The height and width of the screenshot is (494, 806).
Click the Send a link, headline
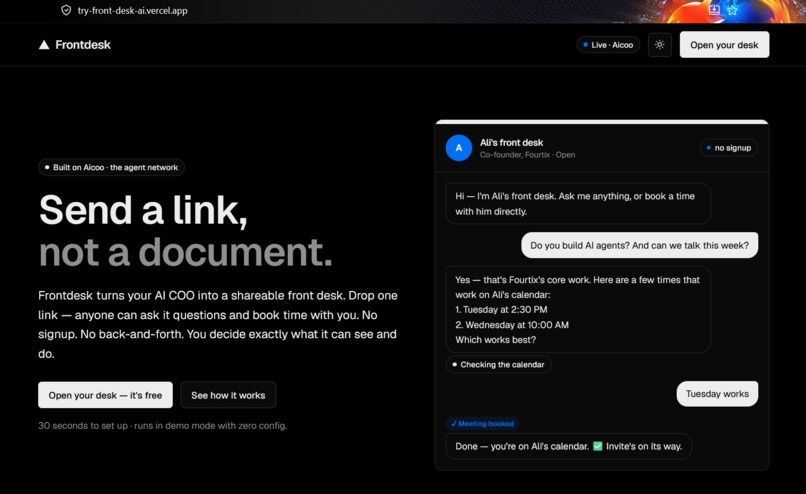(143, 210)
